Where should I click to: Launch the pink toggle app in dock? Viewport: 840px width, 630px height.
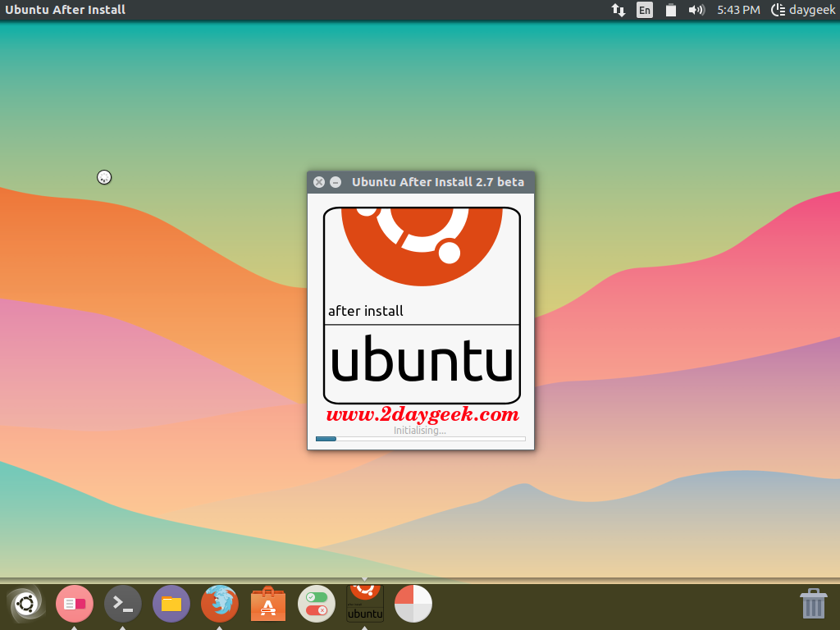pyautogui.click(x=75, y=604)
